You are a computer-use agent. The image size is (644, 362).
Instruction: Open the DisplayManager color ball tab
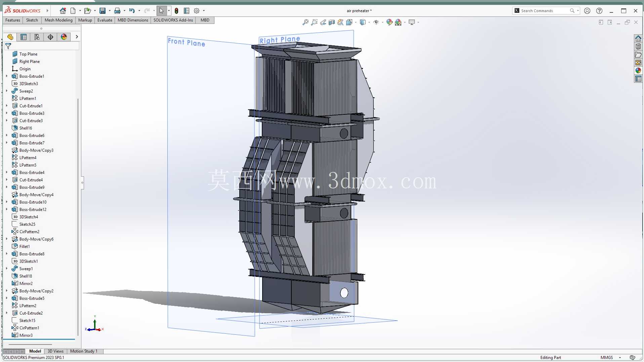[64, 37]
